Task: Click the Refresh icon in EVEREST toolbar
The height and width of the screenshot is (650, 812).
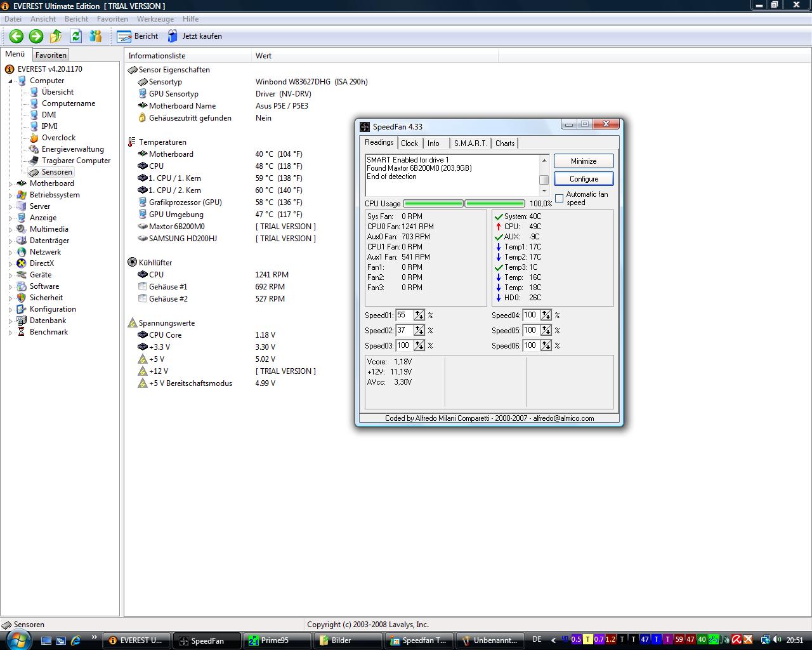Action: click(x=76, y=36)
